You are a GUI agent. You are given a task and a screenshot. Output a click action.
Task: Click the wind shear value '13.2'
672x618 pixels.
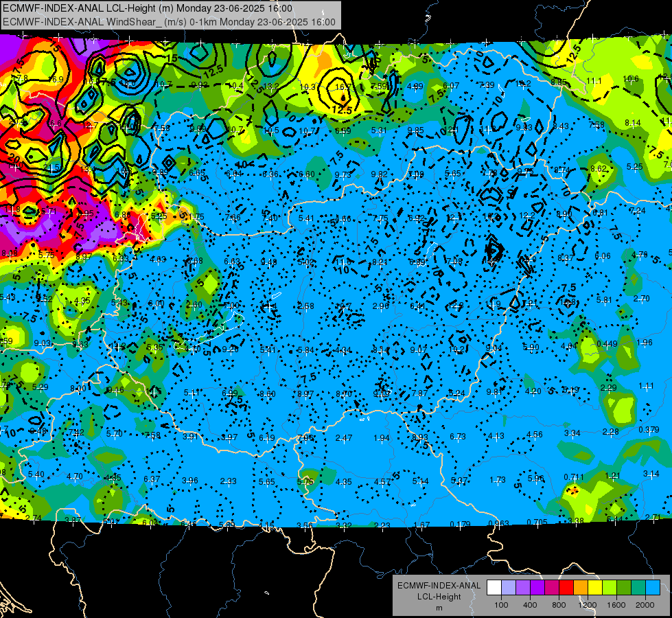271,87
